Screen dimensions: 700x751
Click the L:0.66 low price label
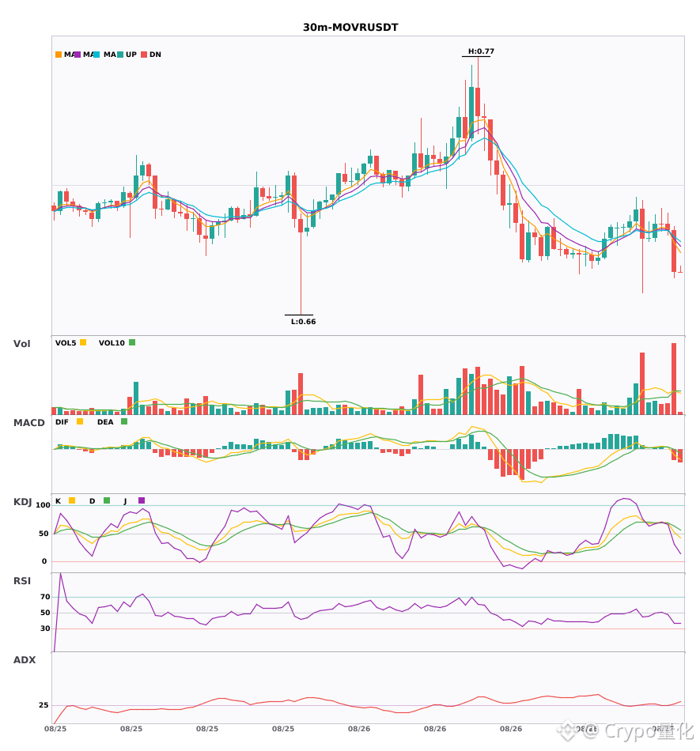[x=303, y=322]
